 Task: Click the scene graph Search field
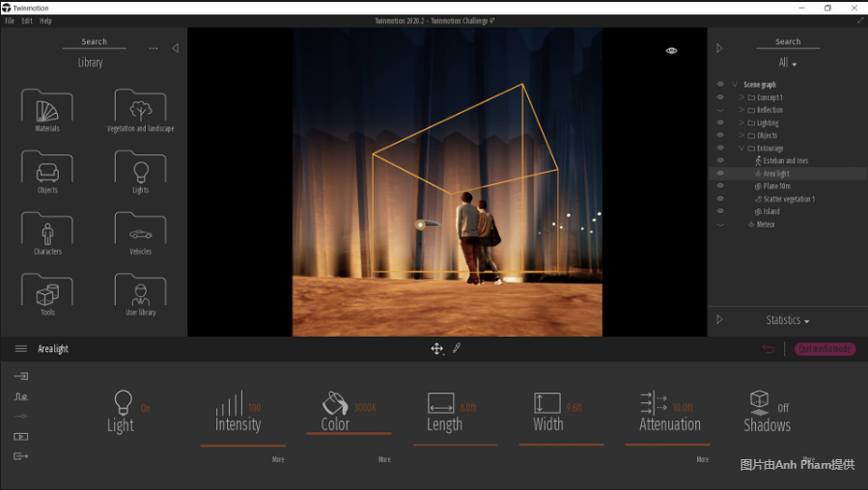coord(788,42)
